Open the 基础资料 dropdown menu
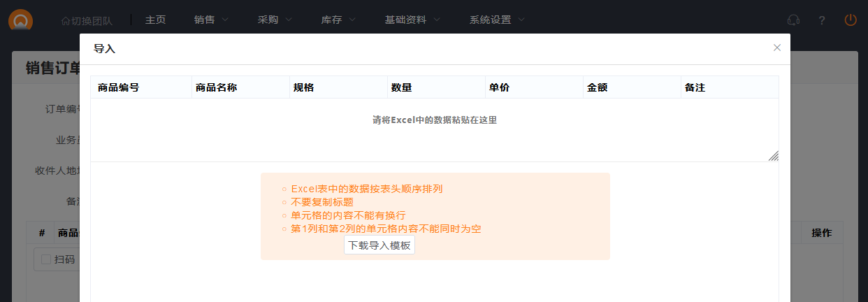This screenshot has width=868, height=302. click(x=412, y=20)
